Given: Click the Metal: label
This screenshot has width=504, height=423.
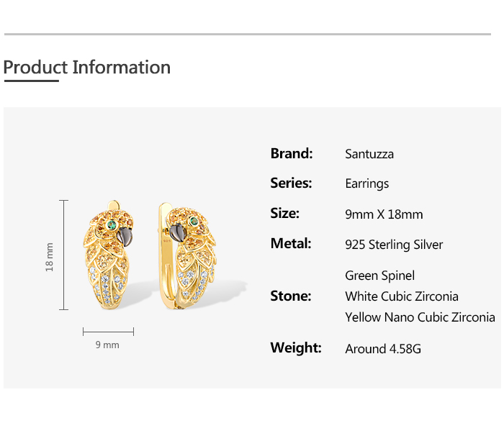Looking at the screenshot, I should (x=291, y=244).
